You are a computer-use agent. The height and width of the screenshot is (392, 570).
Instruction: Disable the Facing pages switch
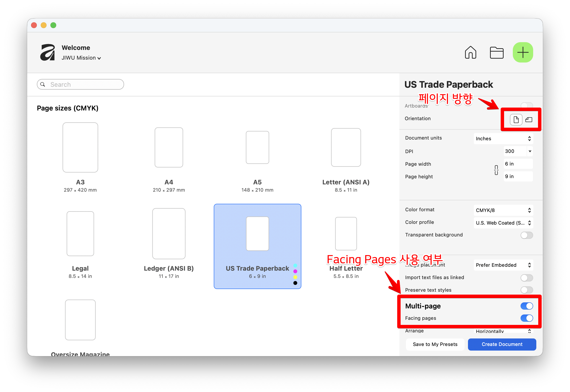click(526, 318)
